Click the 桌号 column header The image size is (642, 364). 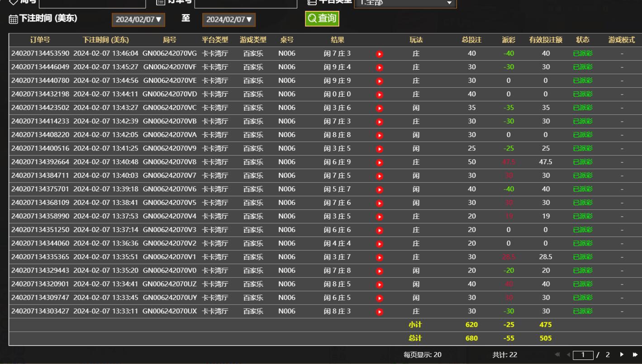[287, 40]
